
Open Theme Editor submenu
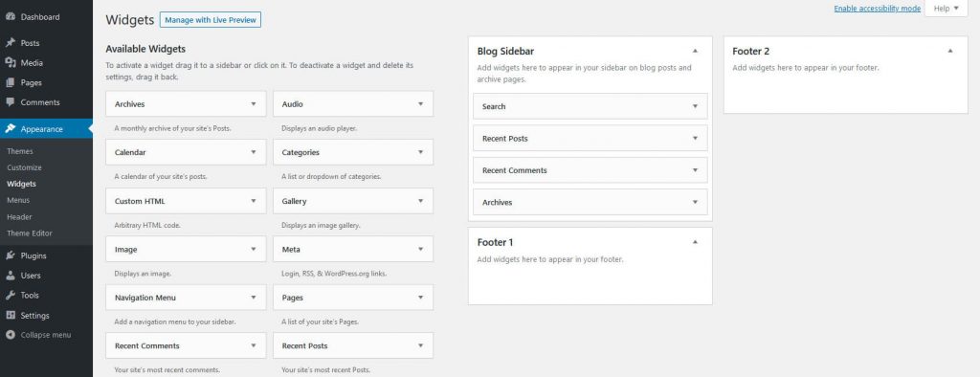(30, 233)
